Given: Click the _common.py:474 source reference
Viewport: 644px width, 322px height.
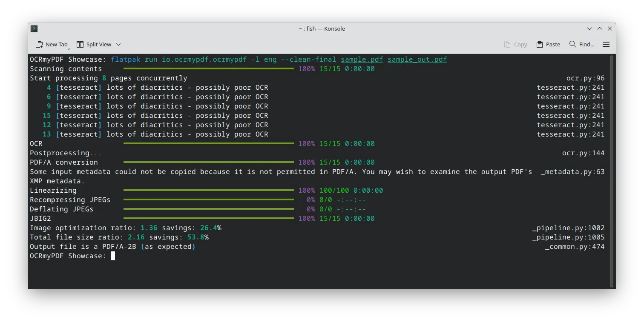Looking at the screenshot, I should coord(575,246).
